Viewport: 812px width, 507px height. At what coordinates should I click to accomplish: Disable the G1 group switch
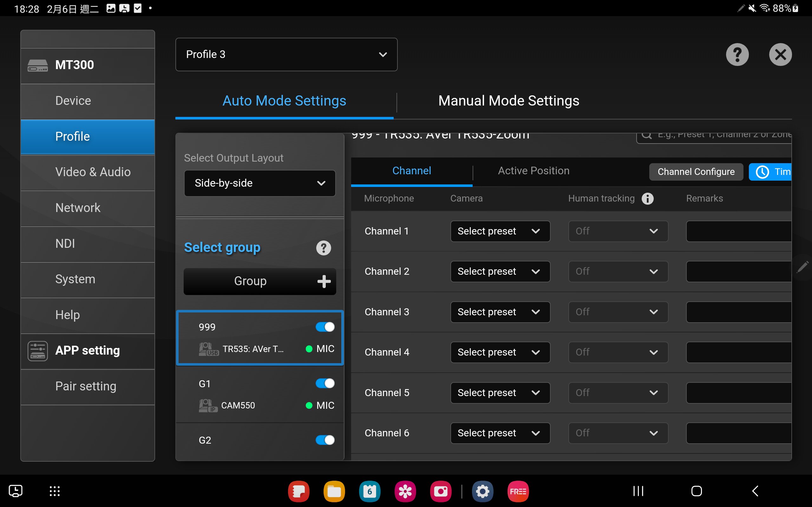325,383
